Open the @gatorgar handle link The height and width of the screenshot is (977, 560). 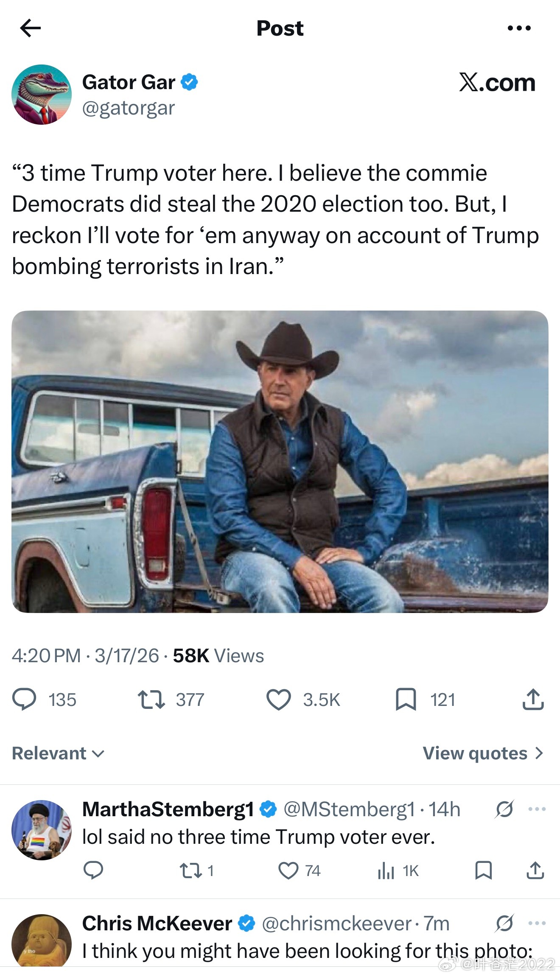pos(128,108)
